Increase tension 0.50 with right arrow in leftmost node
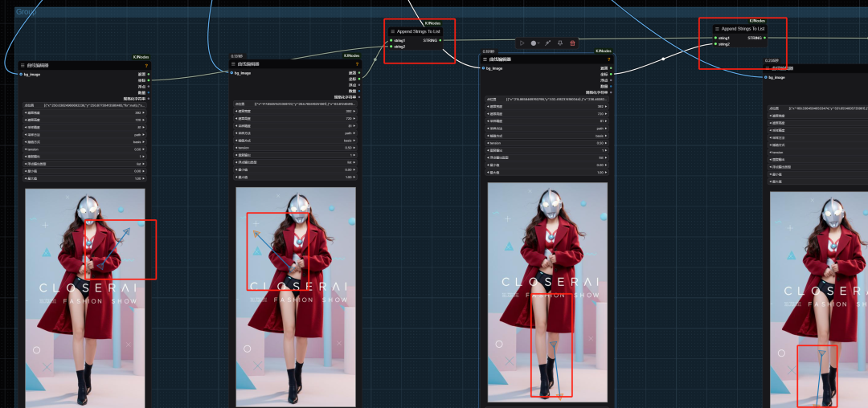The height and width of the screenshot is (408, 868). [144, 149]
